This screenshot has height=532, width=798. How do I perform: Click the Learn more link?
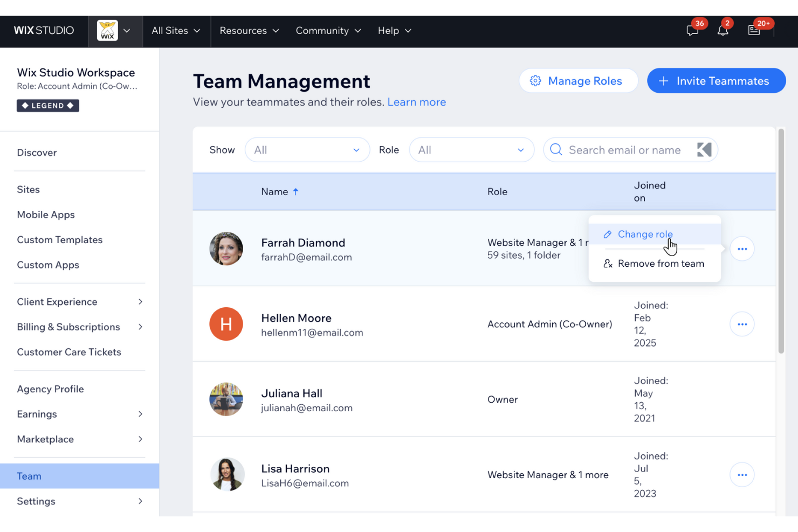click(416, 102)
